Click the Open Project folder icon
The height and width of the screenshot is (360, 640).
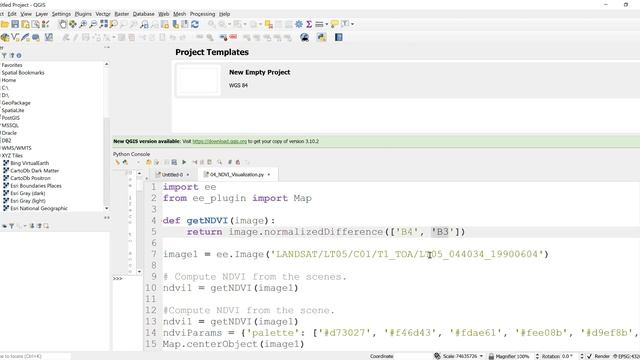pyautogui.click(x=5, y=24)
